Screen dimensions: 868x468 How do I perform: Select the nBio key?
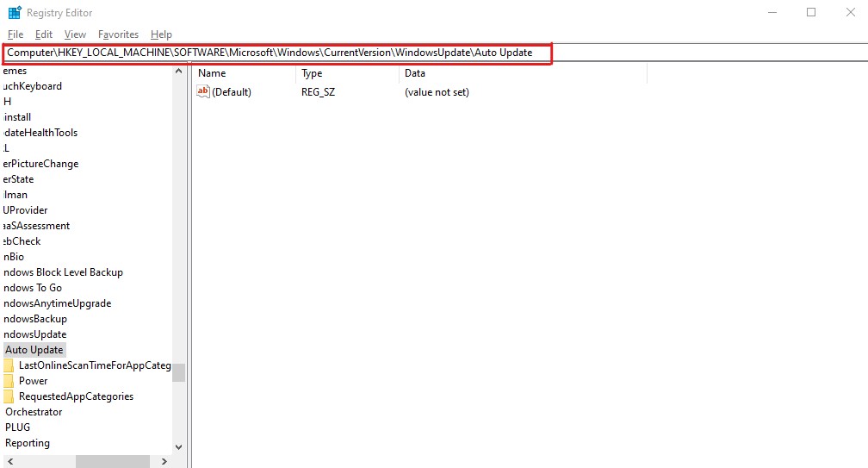pos(14,257)
